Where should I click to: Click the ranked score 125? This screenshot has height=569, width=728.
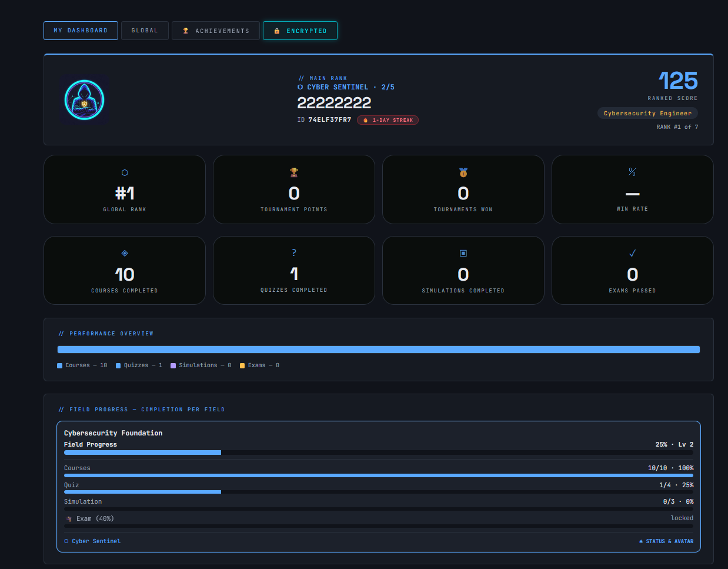pyautogui.click(x=678, y=81)
